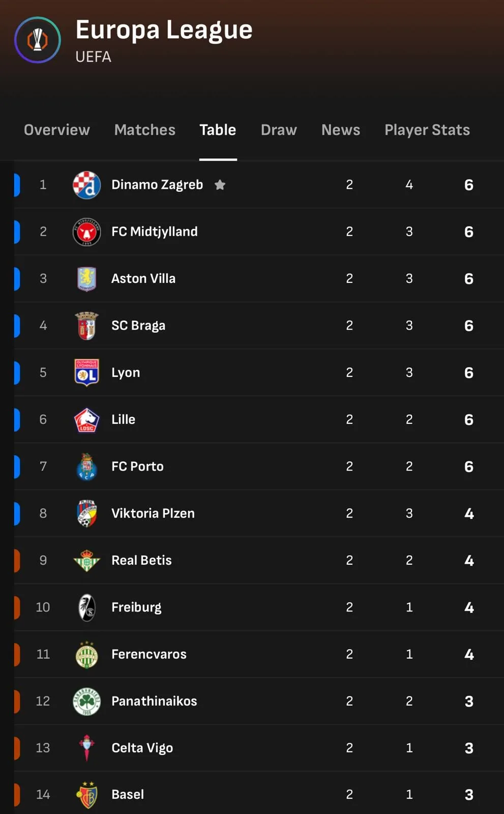Open the FC Porto club badge
The image size is (504, 814).
pyautogui.click(x=86, y=467)
